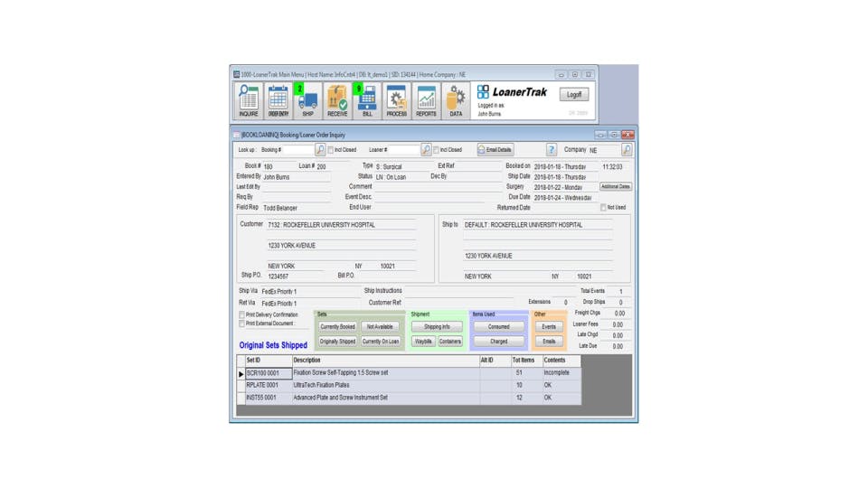Show Currently Booked sets
Screen dimensions: 868x488
[x=337, y=327]
